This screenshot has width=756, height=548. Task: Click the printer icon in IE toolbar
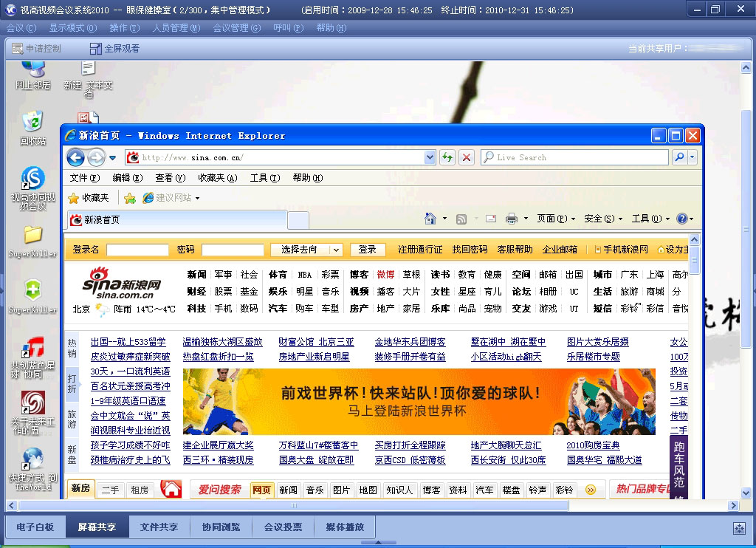point(512,219)
